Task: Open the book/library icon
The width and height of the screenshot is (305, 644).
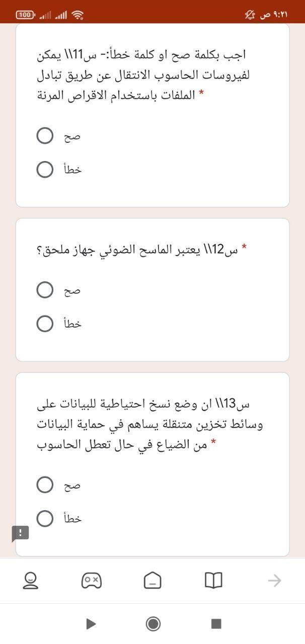Action: [x=213, y=581]
